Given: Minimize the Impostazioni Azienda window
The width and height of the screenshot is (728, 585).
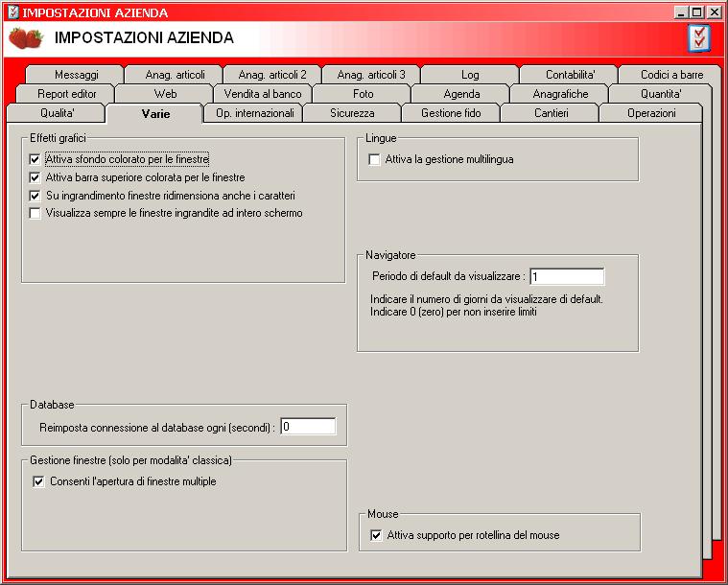Looking at the screenshot, I should pyautogui.click(x=682, y=13).
